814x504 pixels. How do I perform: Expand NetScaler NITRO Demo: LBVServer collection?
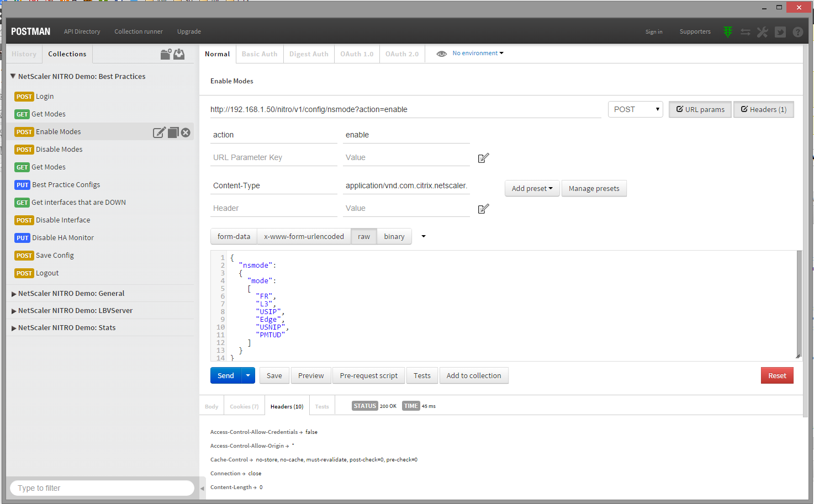point(75,310)
